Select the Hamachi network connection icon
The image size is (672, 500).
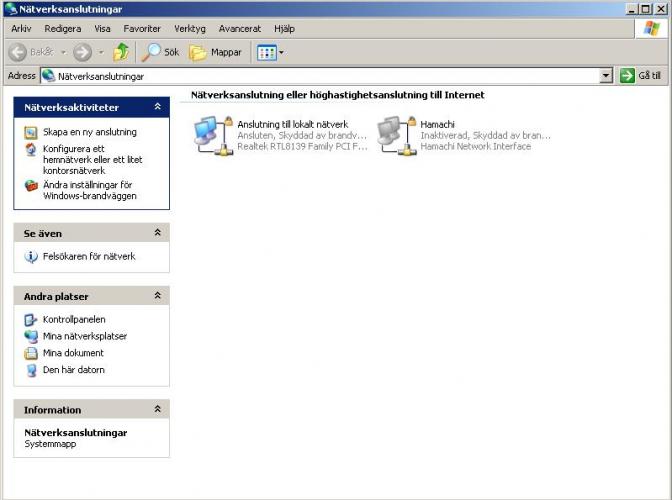396,134
